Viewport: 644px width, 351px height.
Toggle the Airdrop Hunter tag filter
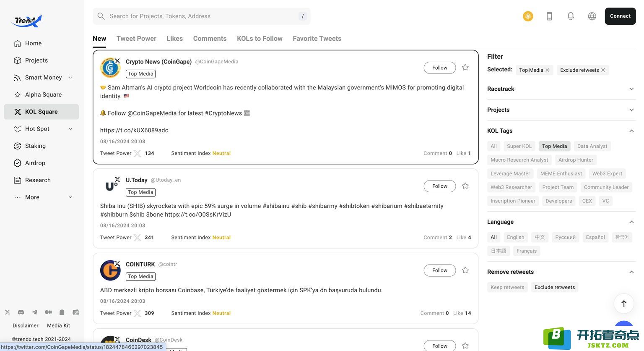(576, 160)
